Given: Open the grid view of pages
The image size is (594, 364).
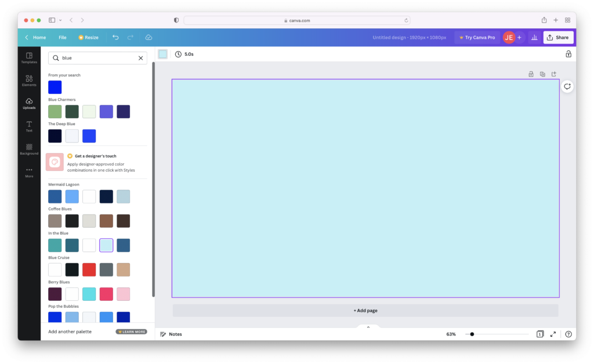Looking at the screenshot, I should coord(540,334).
